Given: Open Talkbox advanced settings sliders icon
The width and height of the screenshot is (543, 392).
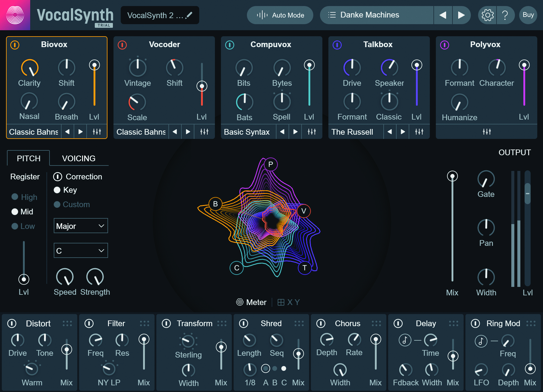Looking at the screenshot, I should [419, 132].
